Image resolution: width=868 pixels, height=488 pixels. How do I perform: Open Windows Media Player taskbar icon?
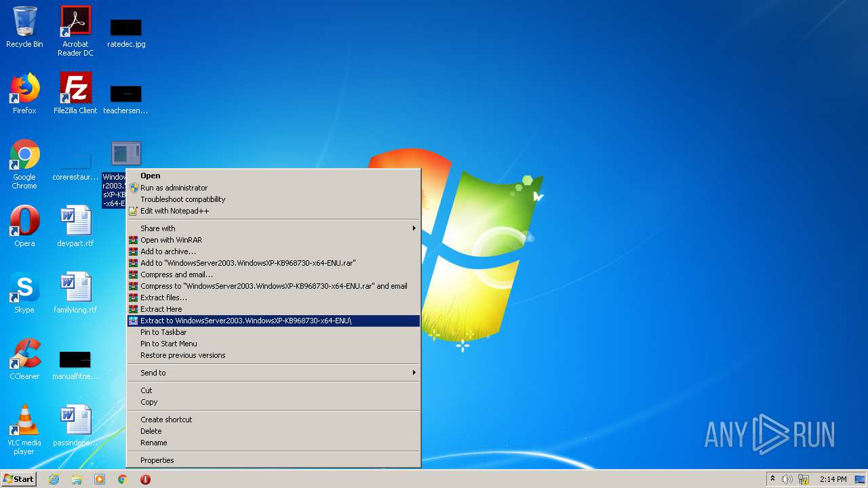click(100, 479)
